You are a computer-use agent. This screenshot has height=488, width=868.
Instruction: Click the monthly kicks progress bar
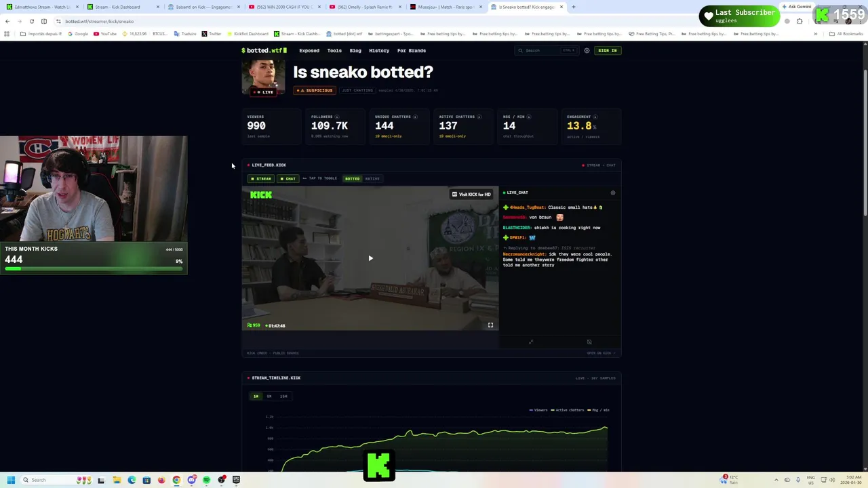(x=94, y=269)
